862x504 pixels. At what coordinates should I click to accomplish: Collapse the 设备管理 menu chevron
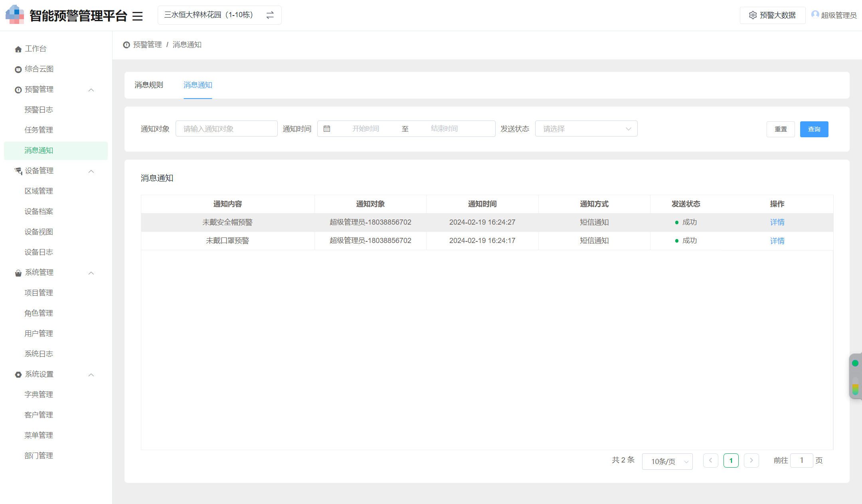(x=91, y=171)
